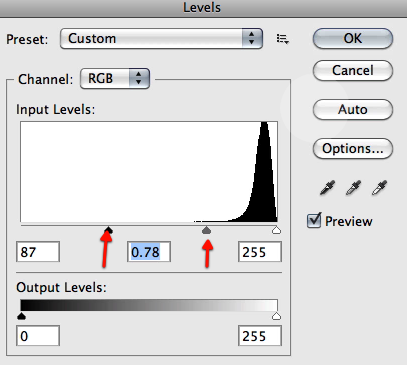Select the gray point eyedropper
Screen dimensions: 407x365
tap(353, 187)
